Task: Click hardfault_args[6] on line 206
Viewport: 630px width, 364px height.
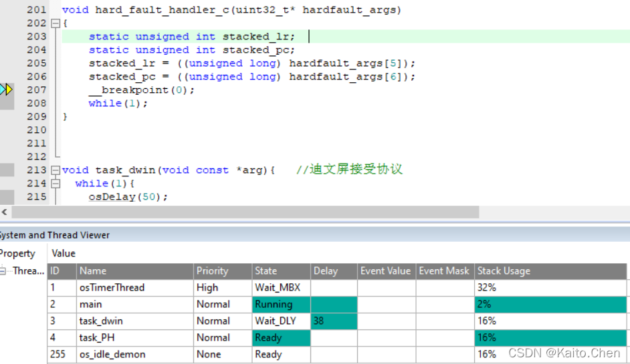Action: (x=346, y=77)
